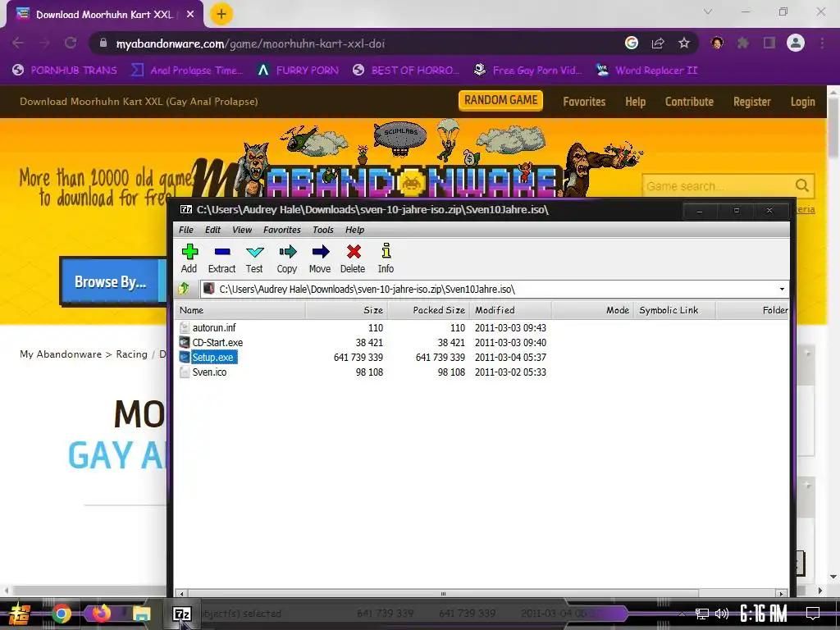Screen dimensions: 840x630
Task: Open the 7-Zip View menu
Action: [x=242, y=230]
